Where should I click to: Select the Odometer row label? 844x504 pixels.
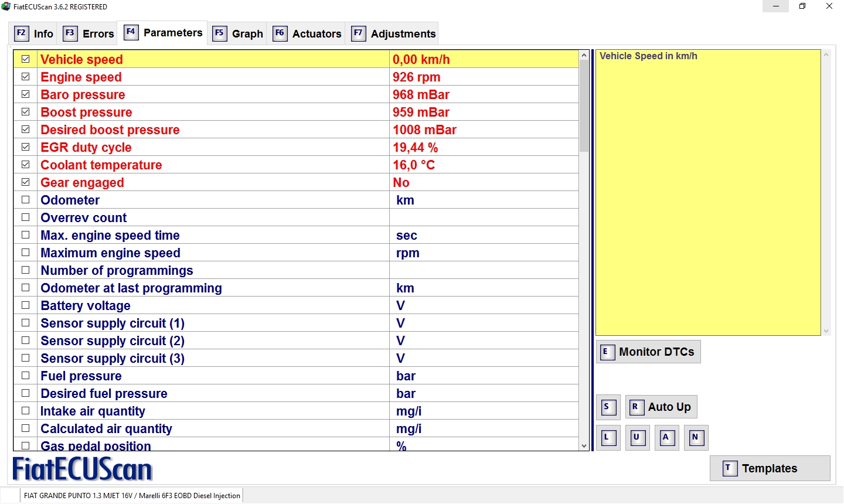point(70,200)
